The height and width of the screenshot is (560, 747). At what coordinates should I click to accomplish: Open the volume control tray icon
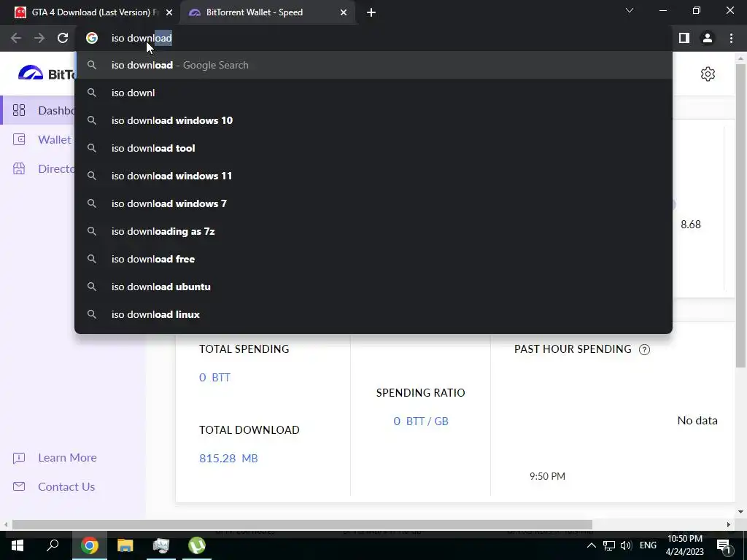click(626, 545)
